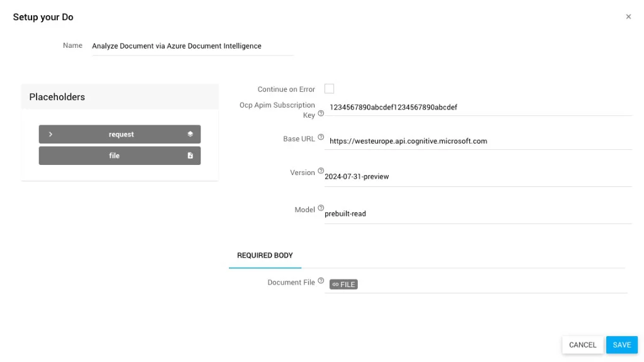This screenshot has height=362, width=644.
Task: Click the Model field showing prebuilt-read
Action: 477,214
